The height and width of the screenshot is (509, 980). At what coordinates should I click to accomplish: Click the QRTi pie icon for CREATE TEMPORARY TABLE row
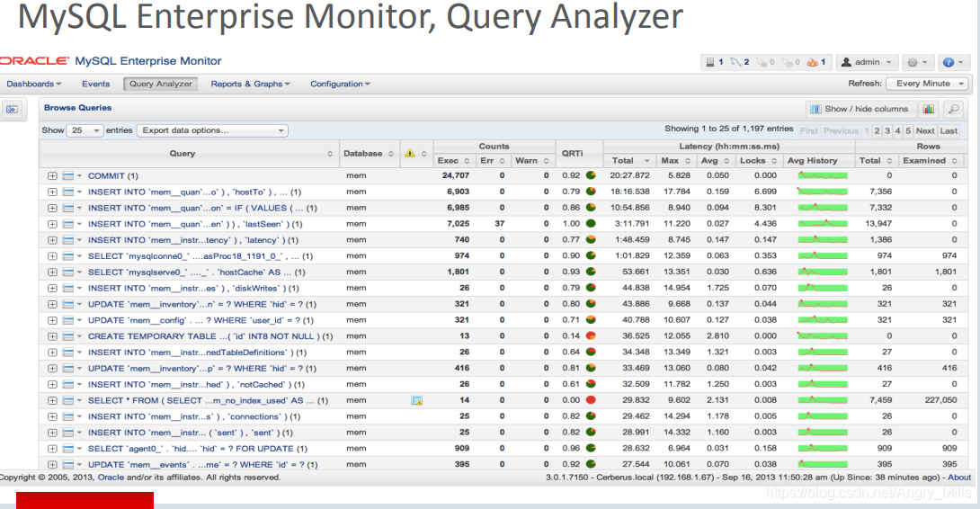coord(591,335)
